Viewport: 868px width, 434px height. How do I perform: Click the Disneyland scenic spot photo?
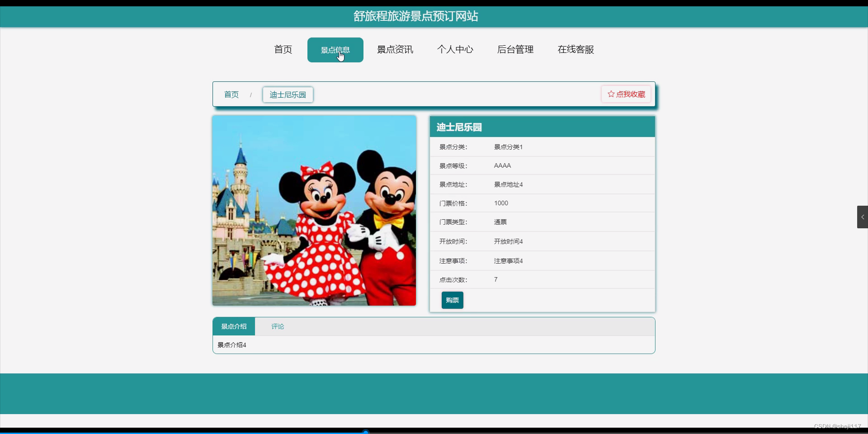point(314,211)
